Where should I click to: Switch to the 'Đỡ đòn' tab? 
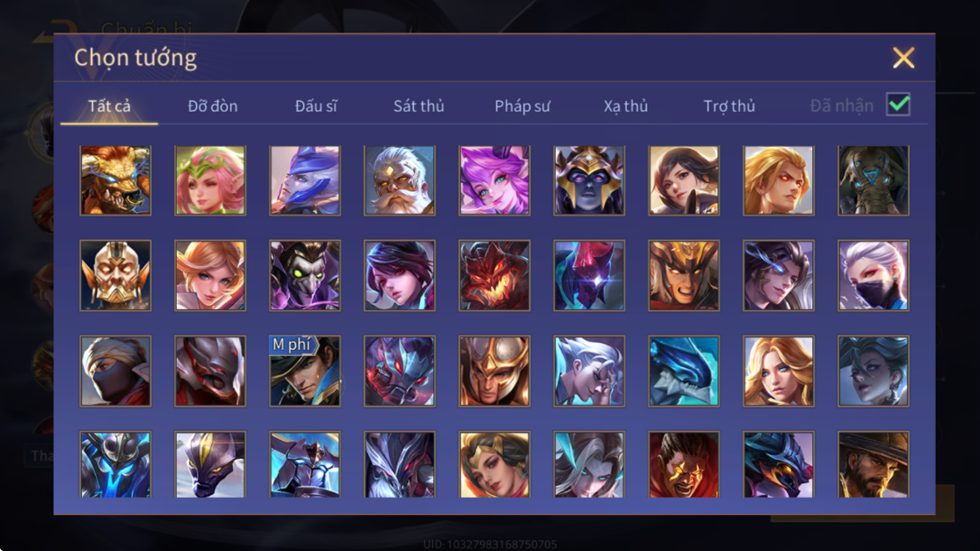[x=212, y=106]
